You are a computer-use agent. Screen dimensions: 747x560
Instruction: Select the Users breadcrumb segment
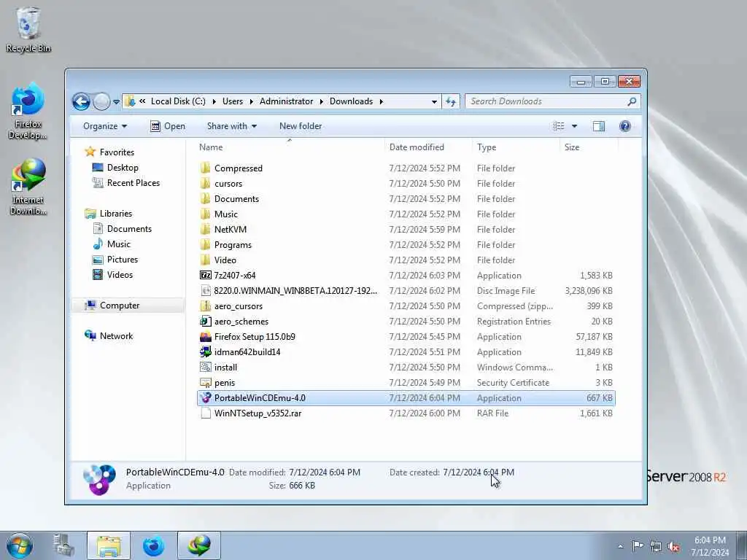click(233, 101)
